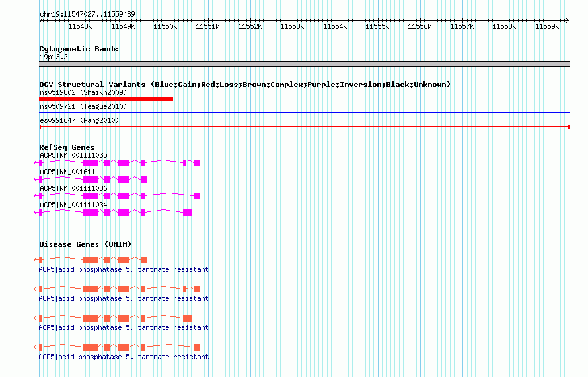588x377 pixels.
Task: Open second OMIM ACP5 acid phosphatase link
Action: pyautogui.click(x=124, y=298)
